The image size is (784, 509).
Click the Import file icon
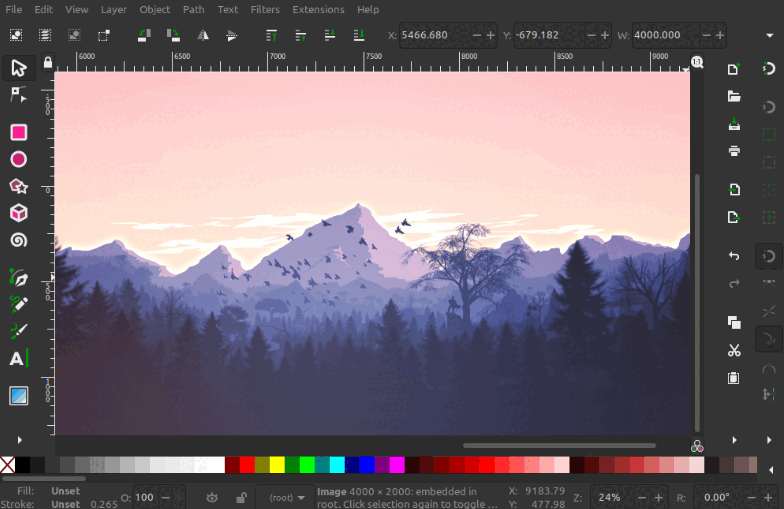tap(734, 190)
